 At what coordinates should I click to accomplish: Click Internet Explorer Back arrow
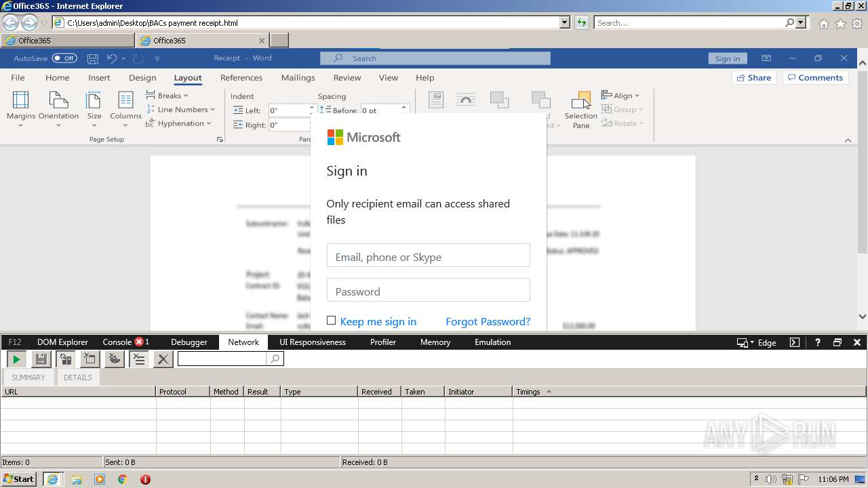point(10,22)
